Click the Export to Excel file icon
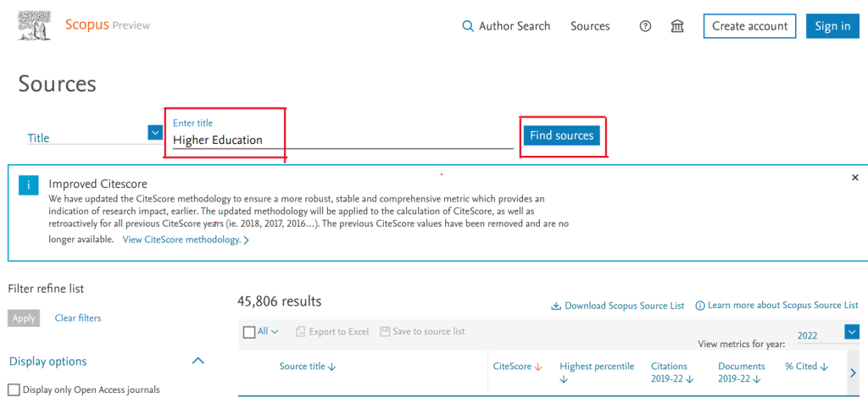Viewport: 868px width, 403px height. (x=301, y=332)
